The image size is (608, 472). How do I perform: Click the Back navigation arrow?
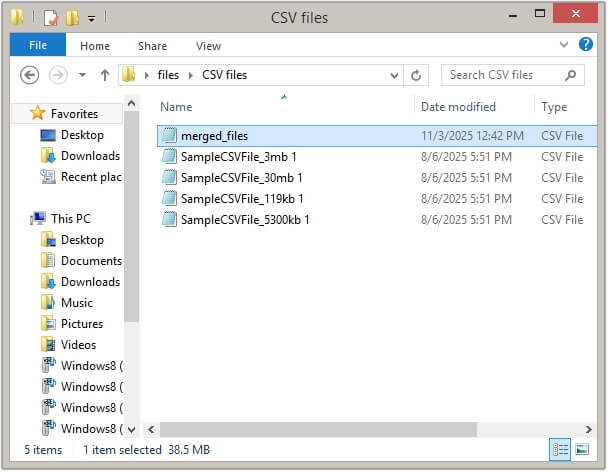pos(29,75)
